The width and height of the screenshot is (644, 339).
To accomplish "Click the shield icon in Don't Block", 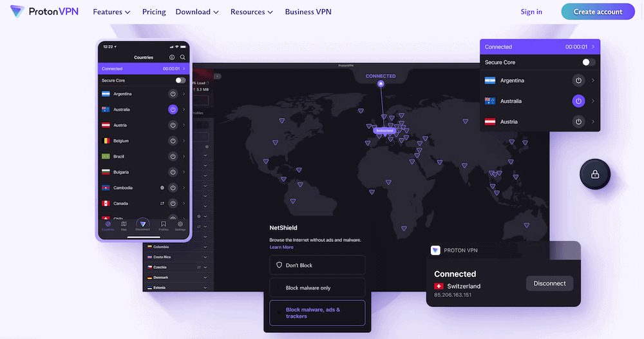I will point(279,265).
